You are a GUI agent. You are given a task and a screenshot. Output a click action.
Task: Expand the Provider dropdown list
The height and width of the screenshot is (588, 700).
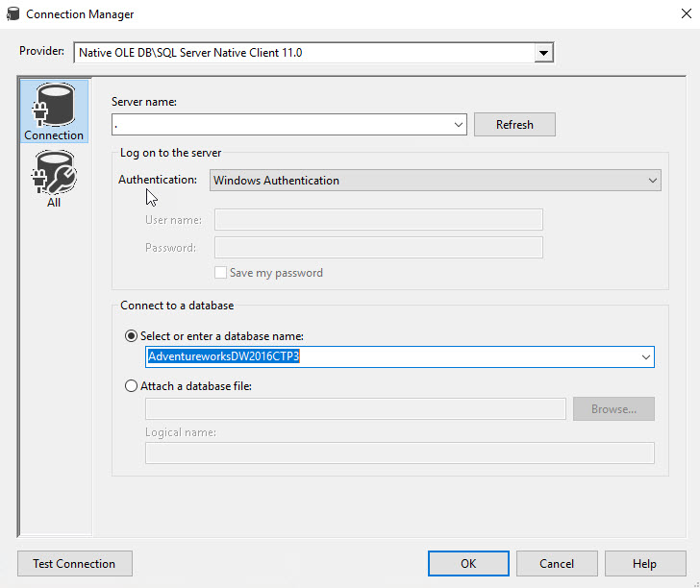pyautogui.click(x=544, y=53)
